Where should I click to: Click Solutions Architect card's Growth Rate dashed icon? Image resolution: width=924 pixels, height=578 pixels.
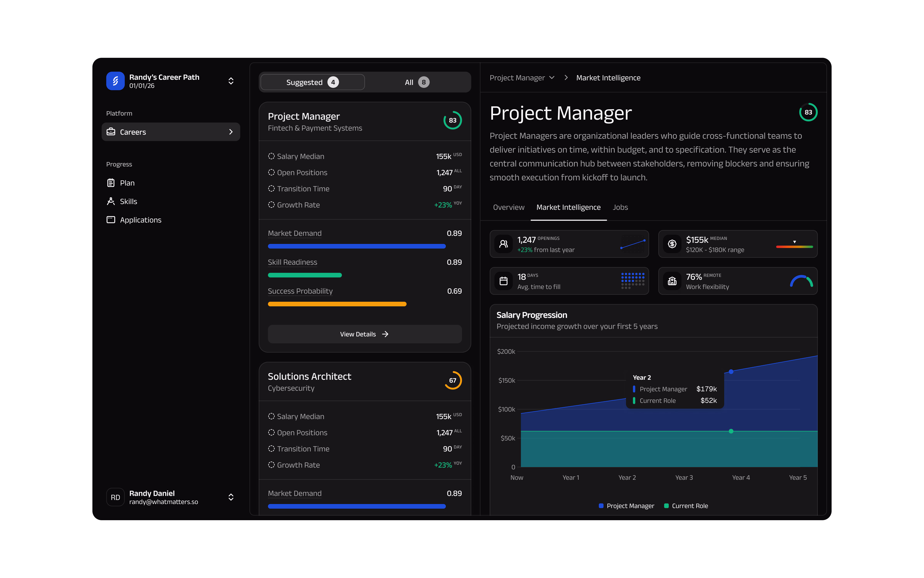coord(271,465)
